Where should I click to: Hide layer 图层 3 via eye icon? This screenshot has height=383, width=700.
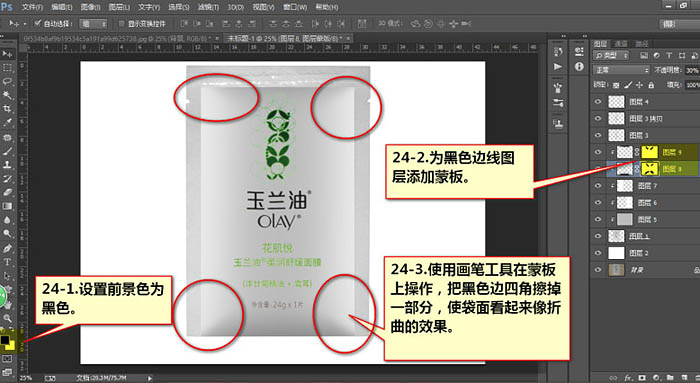pos(598,135)
